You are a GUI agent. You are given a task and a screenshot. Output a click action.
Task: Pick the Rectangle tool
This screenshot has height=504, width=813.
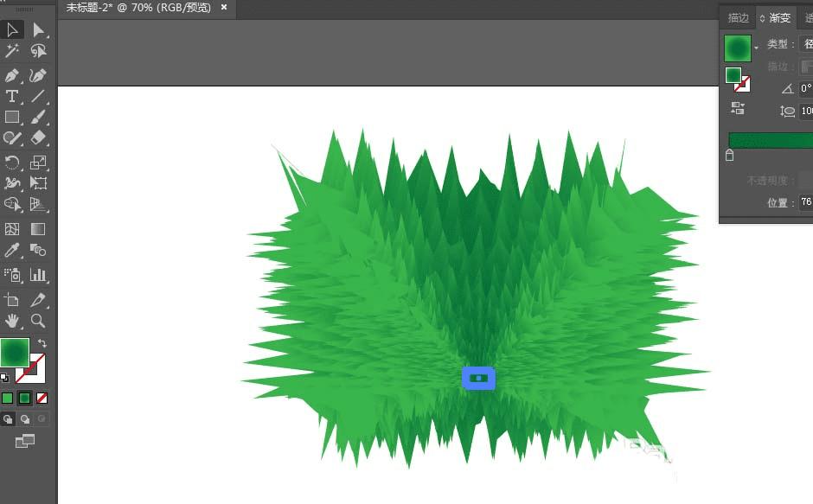point(12,118)
